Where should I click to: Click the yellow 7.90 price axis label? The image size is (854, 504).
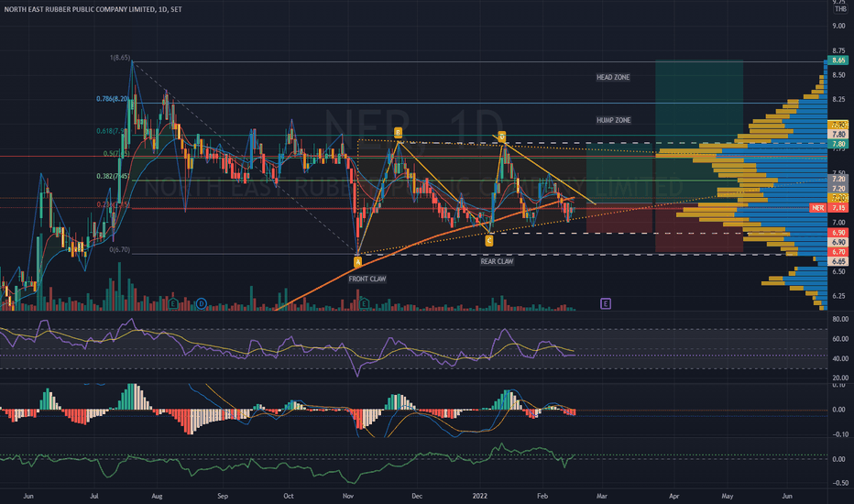(x=838, y=125)
